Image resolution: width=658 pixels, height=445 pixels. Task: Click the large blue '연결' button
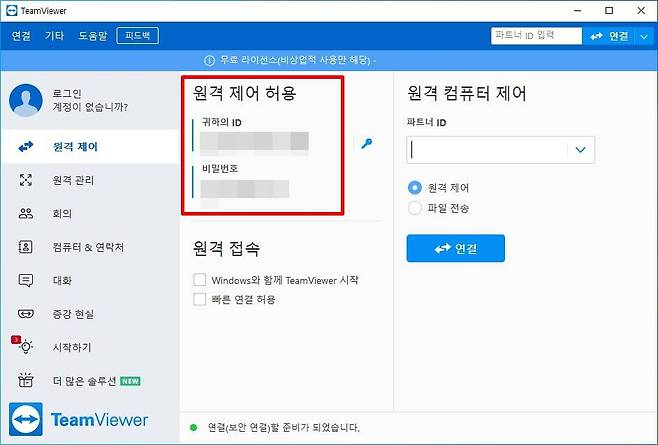coord(455,248)
